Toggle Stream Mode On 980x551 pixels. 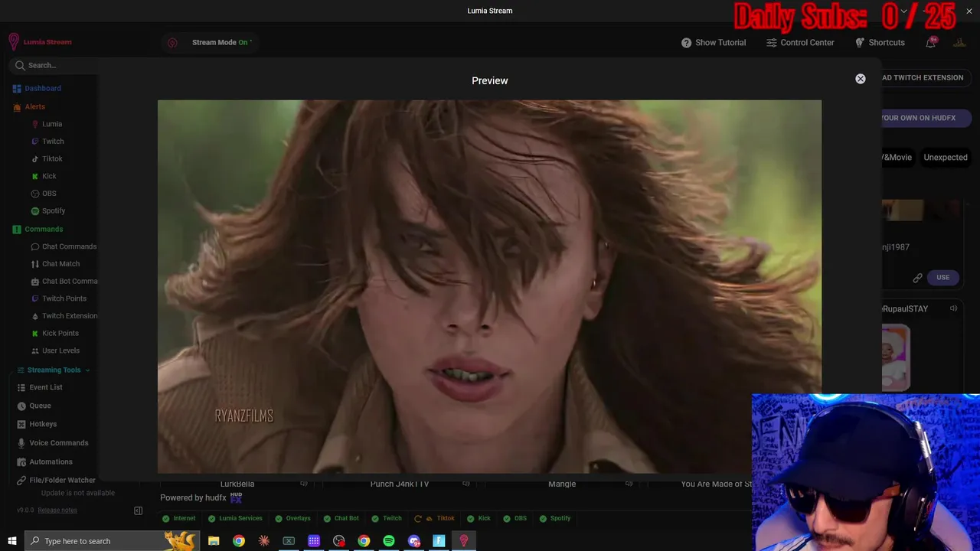click(x=221, y=42)
